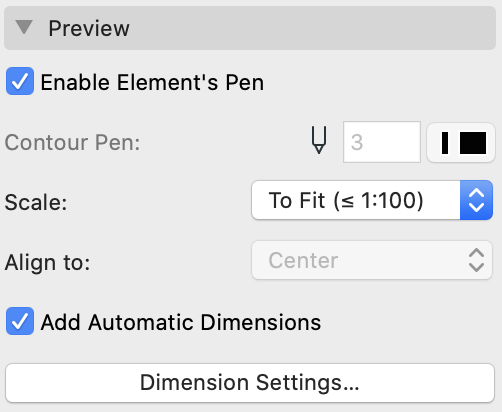Click the Contour Pen label
Image resolution: width=502 pixels, height=412 pixels.
pyautogui.click(x=72, y=143)
